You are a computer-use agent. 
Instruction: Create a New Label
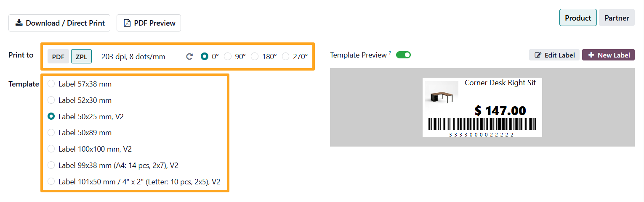click(608, 55)
